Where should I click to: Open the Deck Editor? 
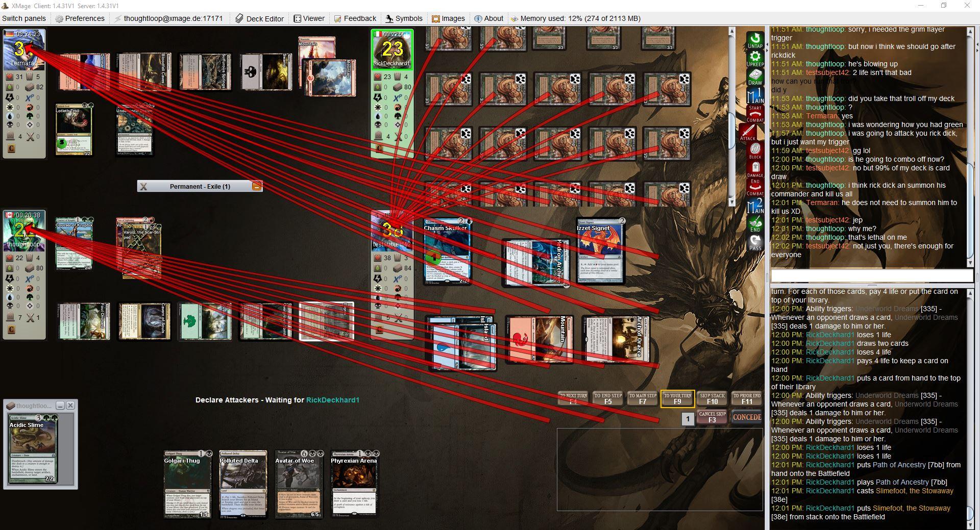click(259, 18)
